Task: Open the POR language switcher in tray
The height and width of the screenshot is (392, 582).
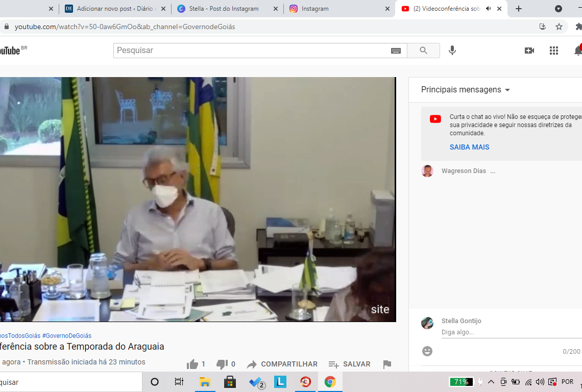Action: [567, 382]
